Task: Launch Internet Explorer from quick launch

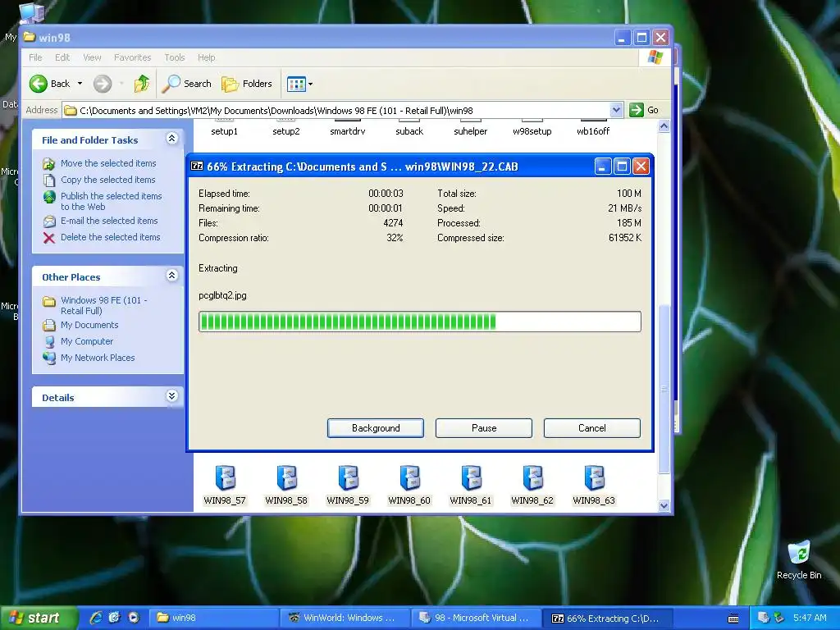Action: coord(95,618)
